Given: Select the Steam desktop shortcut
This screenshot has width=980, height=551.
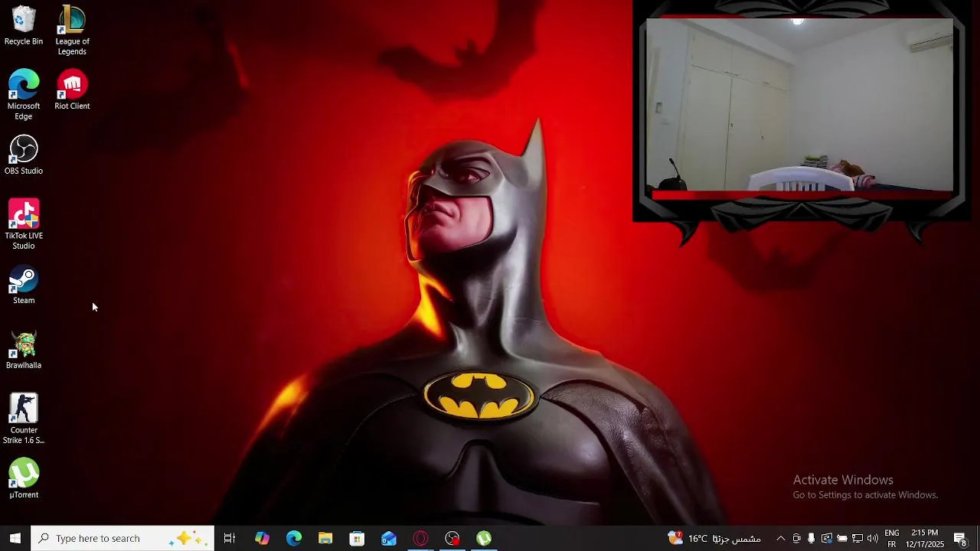Looking at the screenshot, I should [x=24, y=285].
